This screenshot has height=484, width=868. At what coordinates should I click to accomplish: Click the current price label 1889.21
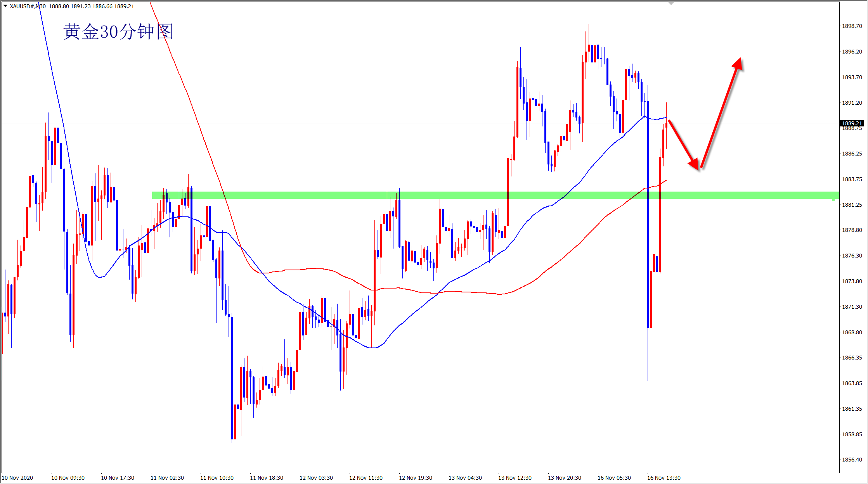coord(852,123)
